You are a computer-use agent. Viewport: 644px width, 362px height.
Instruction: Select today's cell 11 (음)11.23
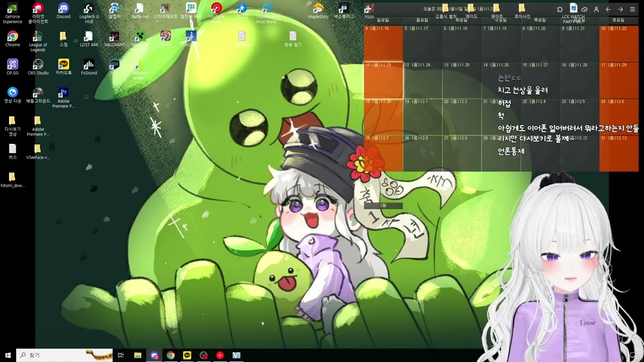coord(383,80)
